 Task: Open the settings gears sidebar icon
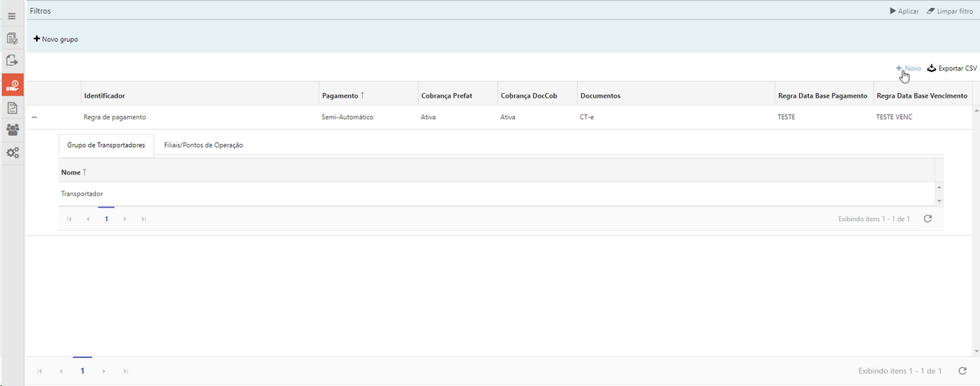coord(12,153)
